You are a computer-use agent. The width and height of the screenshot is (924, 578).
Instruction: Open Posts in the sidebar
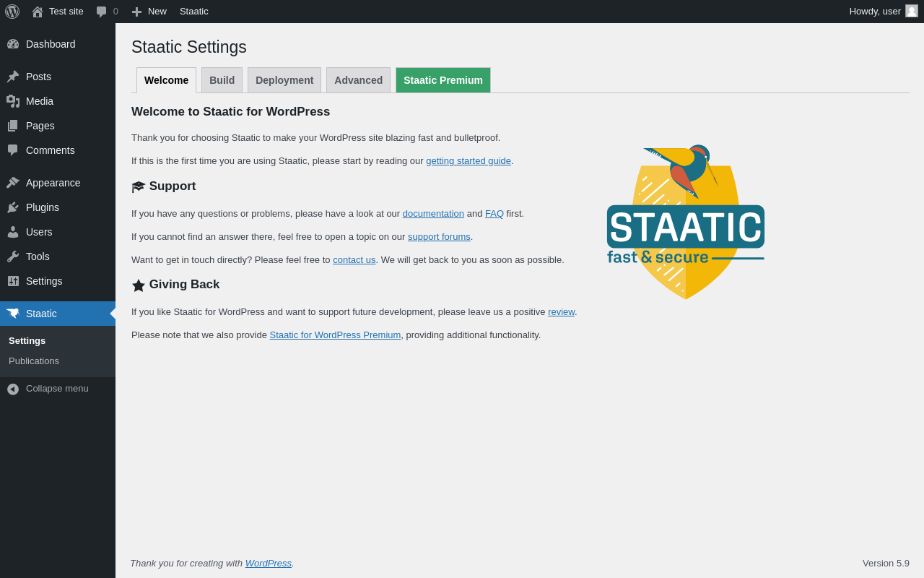(x=58, y=77)
